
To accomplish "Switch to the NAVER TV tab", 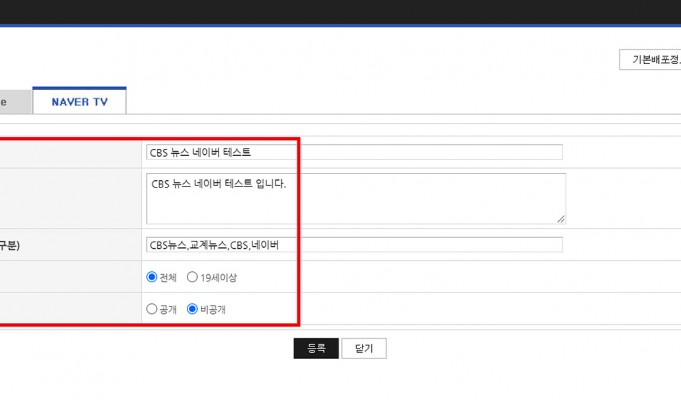I will click(x=79, y=101).
